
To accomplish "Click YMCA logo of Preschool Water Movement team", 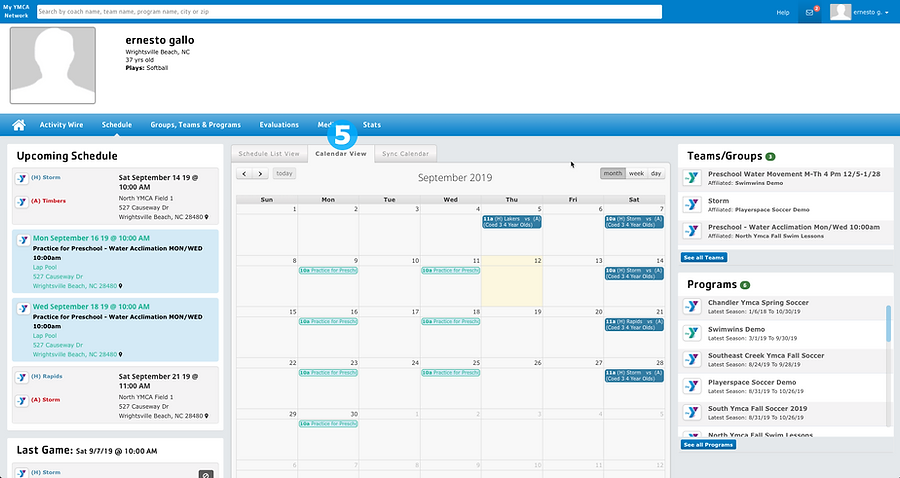I will tap(692, 178).
